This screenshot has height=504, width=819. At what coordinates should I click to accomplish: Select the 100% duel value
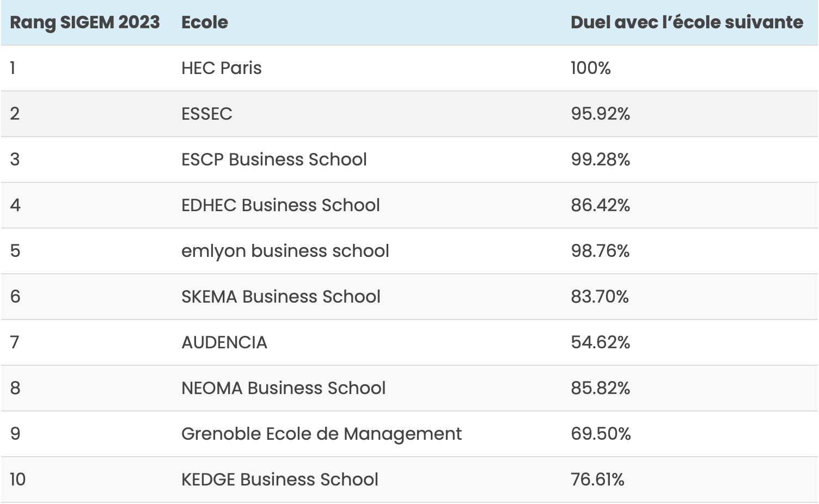point(591,68)
